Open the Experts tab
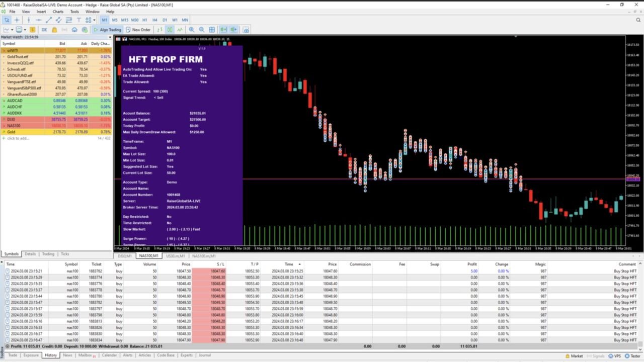 point(187,355)
